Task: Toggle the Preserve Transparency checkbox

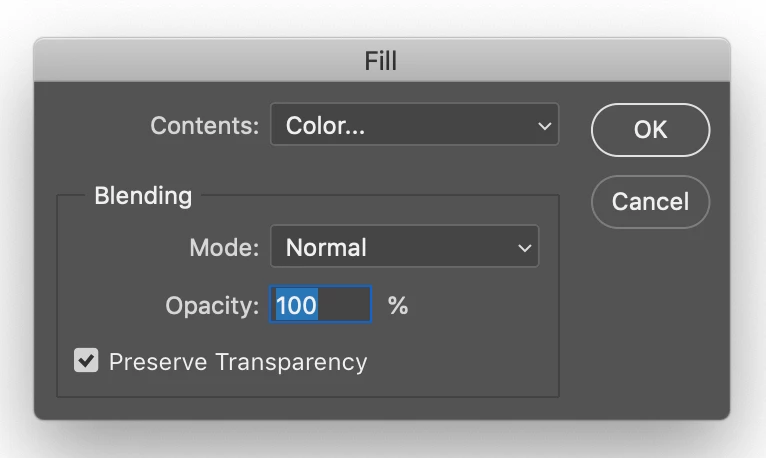Action: coord(87,361)
